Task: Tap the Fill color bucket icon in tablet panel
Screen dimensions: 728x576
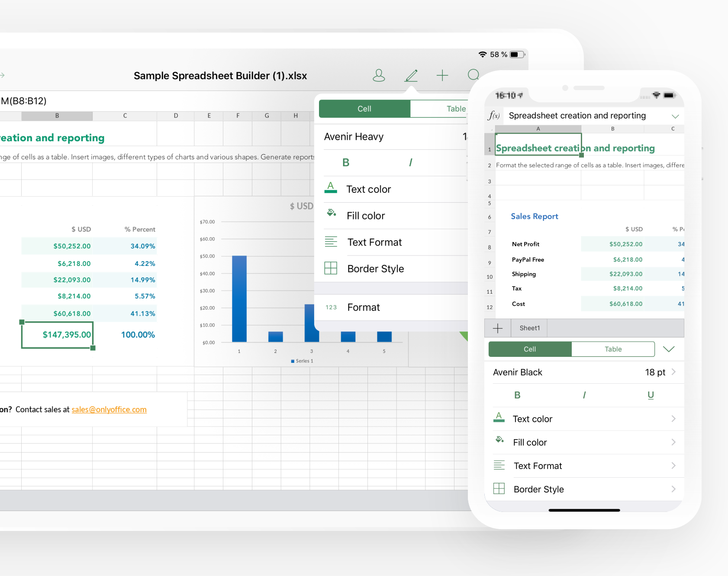Action: 331,213
